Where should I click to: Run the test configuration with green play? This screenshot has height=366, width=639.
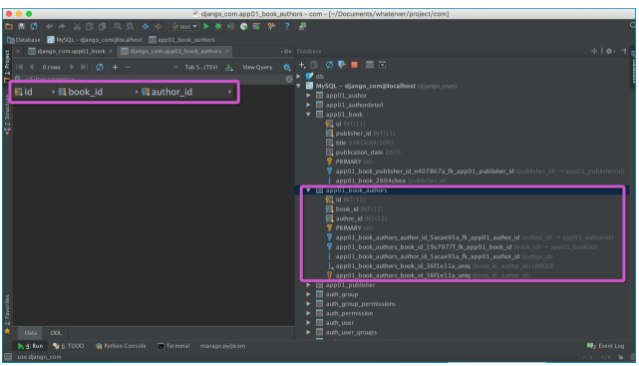coord(206,26)
